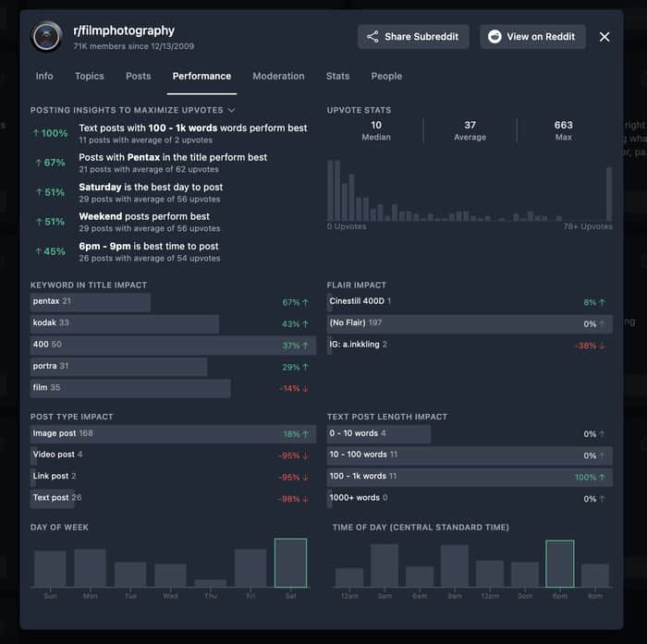Expand the Posting Insights to Maximize Upvotes dropdown
647x644 pixels.
coord(231,110)
